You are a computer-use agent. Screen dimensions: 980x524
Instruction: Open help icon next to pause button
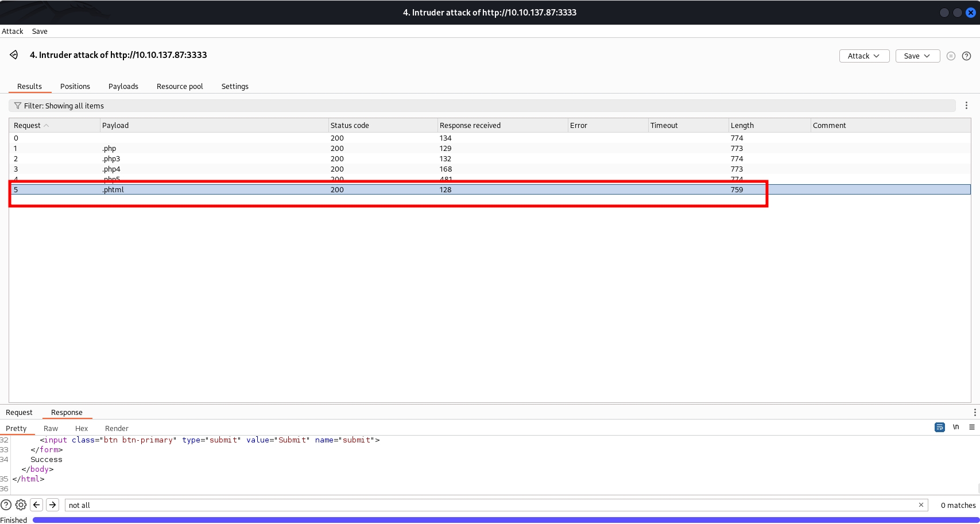[966, 56]
